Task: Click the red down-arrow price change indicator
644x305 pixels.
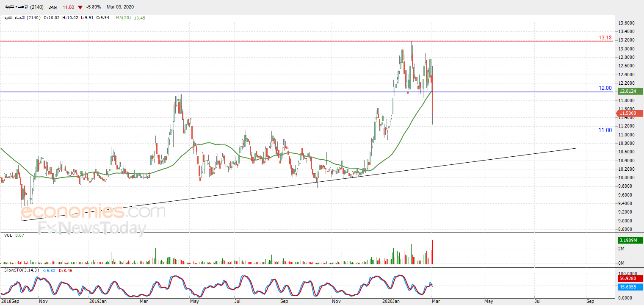Action: coord(80,8)
